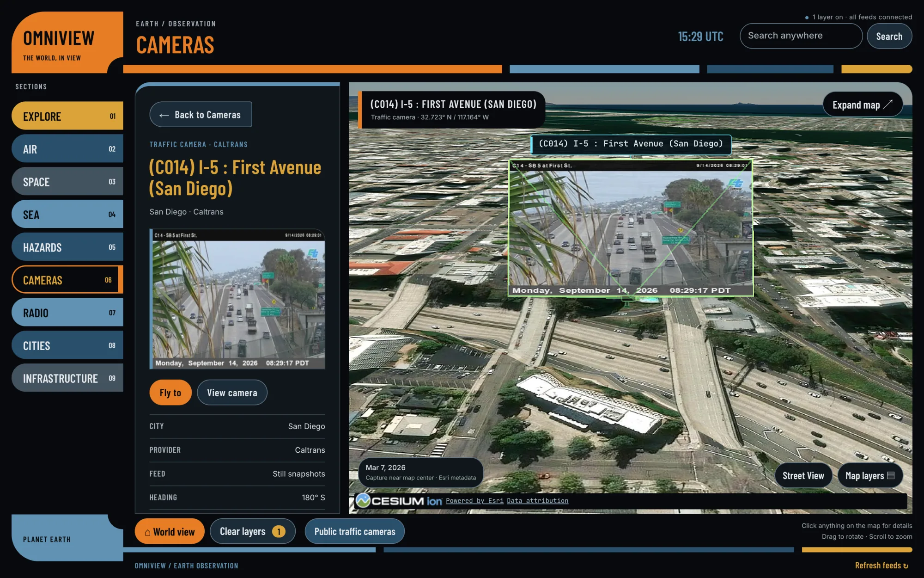Click the Still snapshots feed value
Screen dimensions: 924x578
(x=298, y=474)
